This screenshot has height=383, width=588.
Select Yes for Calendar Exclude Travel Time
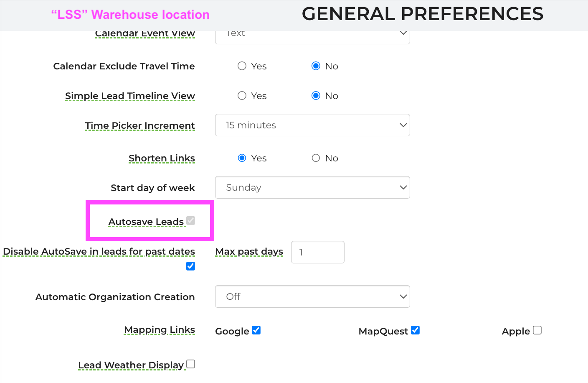point(242,66)
